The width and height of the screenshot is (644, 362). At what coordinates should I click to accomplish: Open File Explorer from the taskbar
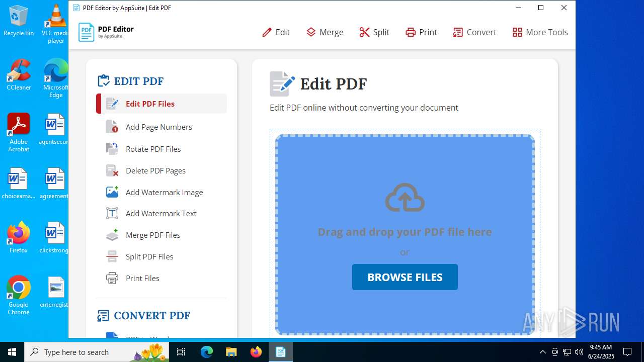[x=231, y=352]
